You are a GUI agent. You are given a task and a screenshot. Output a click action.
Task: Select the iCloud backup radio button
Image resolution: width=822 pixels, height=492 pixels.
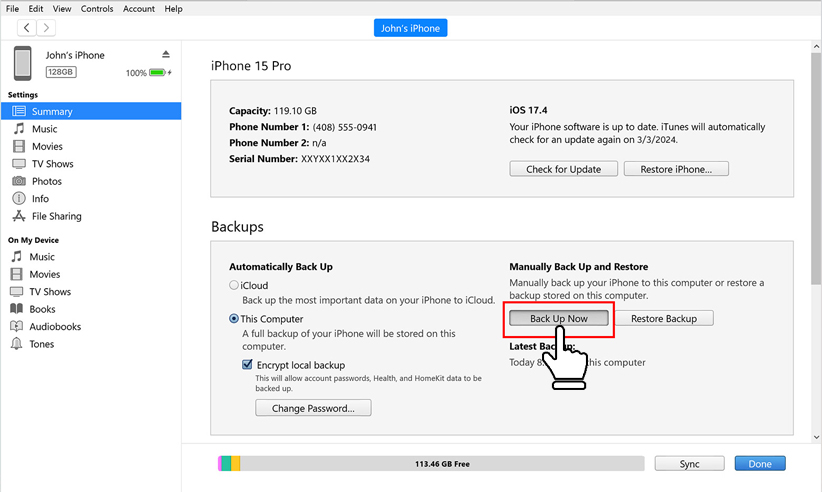234,285
